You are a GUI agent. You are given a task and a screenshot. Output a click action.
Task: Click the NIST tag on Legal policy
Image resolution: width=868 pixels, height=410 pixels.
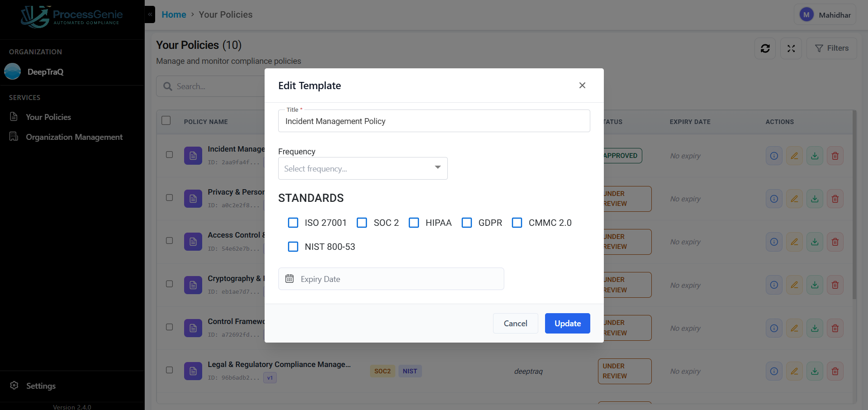tap(410, 371)
